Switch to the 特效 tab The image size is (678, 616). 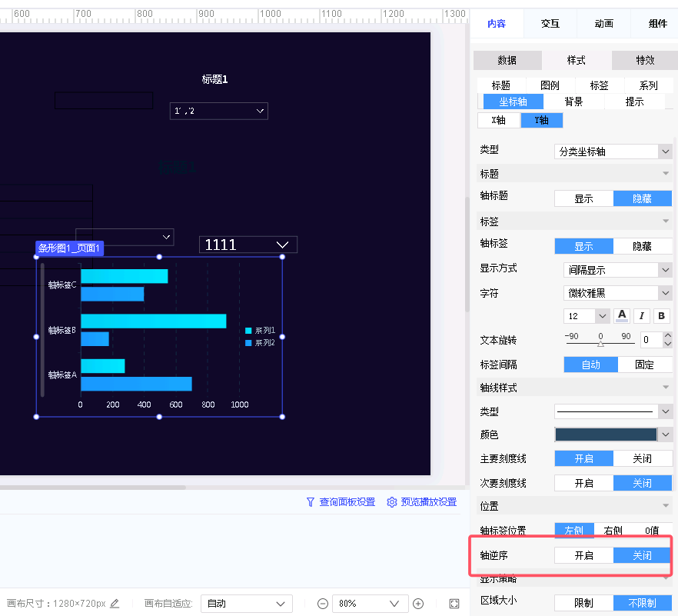tap(644, 60)
